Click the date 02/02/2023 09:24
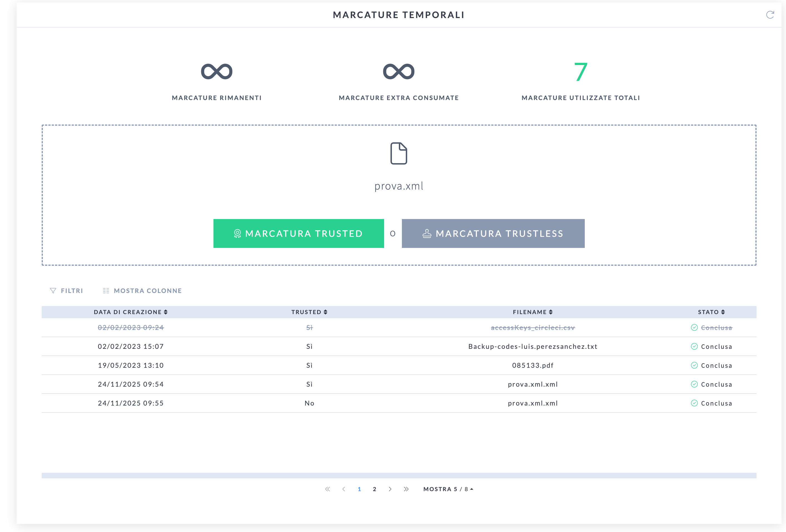The height and width of the screenshot is (532, 786). (131, 327)
